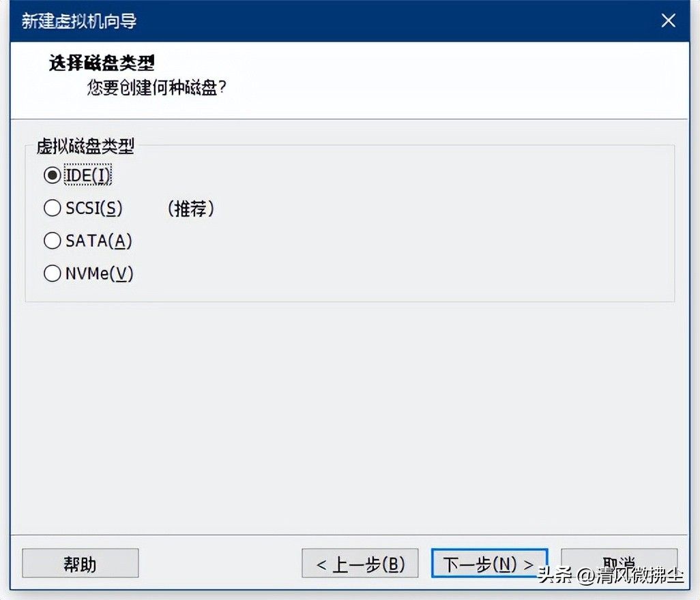Click the (推荐) label next to SCSI
The height and width of the screenshot is (600, 700).
[x=191, y=209]
